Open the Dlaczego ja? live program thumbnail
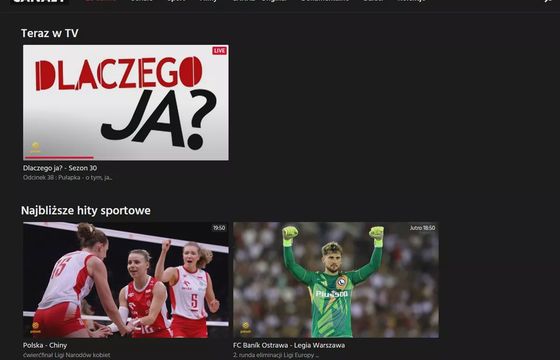 pyautogui.click(x=126, y=102)
